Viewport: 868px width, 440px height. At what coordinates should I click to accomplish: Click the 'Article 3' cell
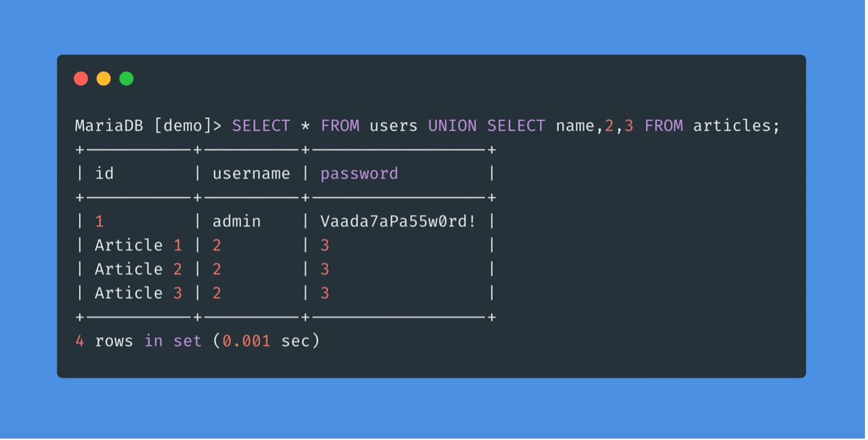coord(138,293)
